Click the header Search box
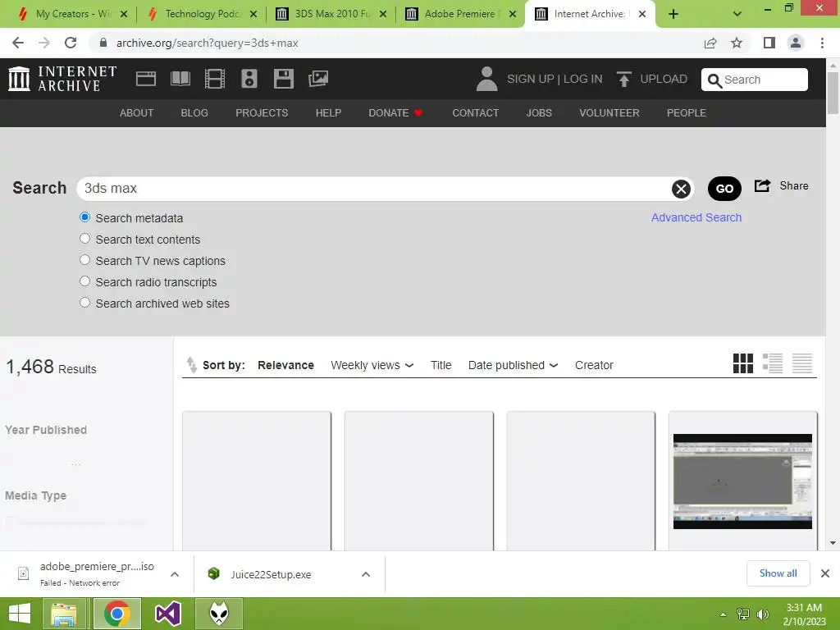This screenshot has width=840, height=630. point(755,80)
